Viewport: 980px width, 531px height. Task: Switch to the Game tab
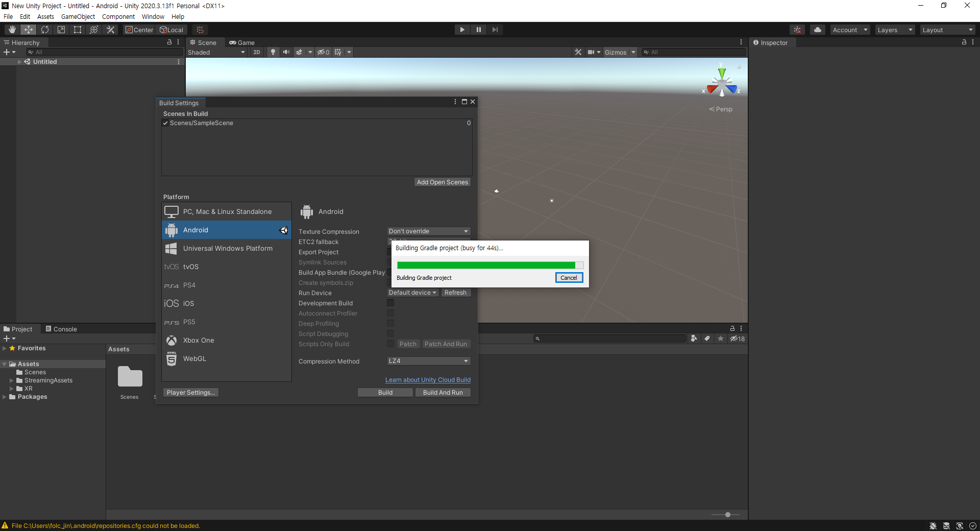pyautogui.click(x=242, y=42)
